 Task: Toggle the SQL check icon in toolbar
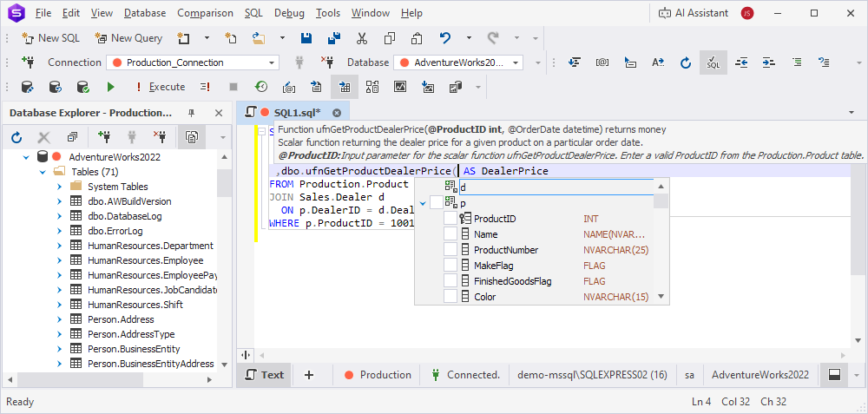(713, 62)
